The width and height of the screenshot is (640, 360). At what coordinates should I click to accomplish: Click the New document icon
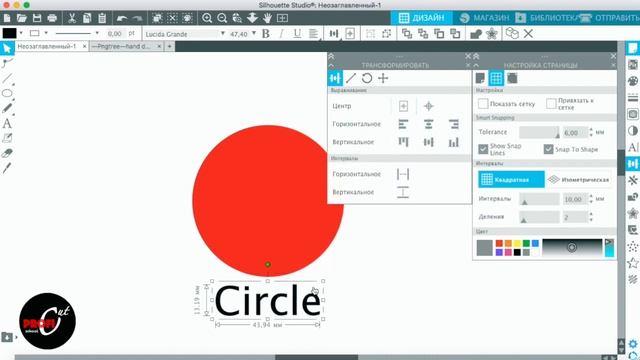pyautogui.click(x=7, y=18)
